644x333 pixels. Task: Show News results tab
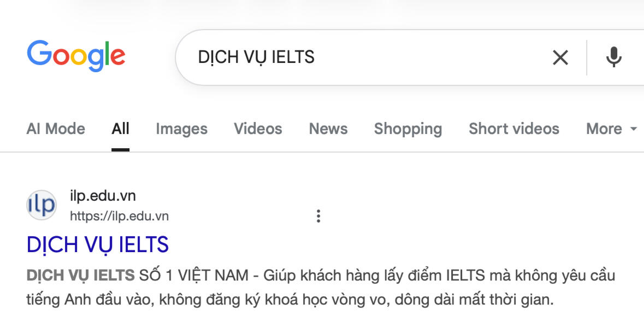(328, 128)
